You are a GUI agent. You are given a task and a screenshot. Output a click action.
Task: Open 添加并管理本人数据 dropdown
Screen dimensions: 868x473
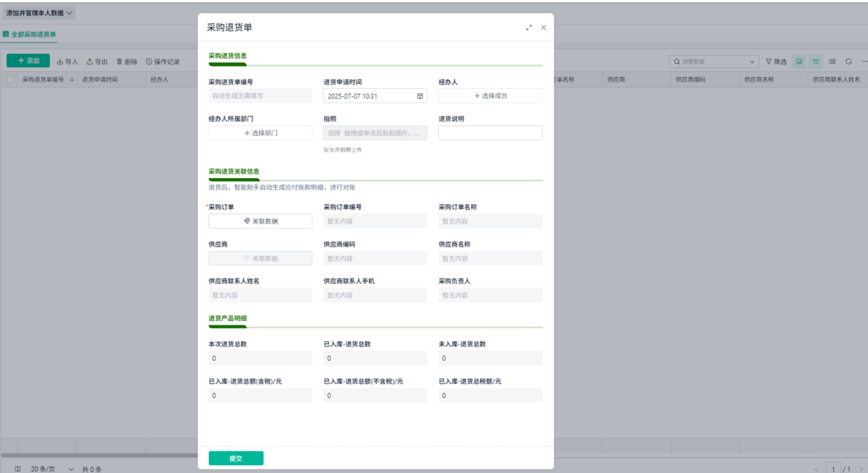[39, 13]
